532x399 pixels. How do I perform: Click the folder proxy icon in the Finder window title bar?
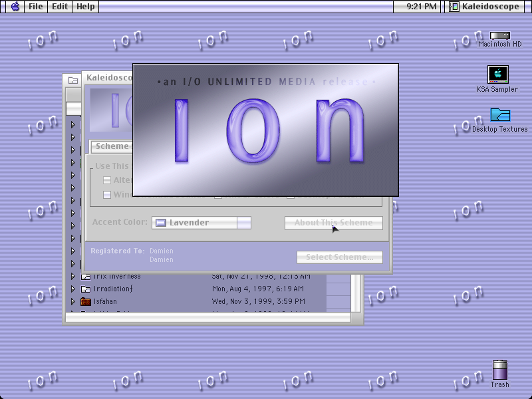tap(73, 80)
